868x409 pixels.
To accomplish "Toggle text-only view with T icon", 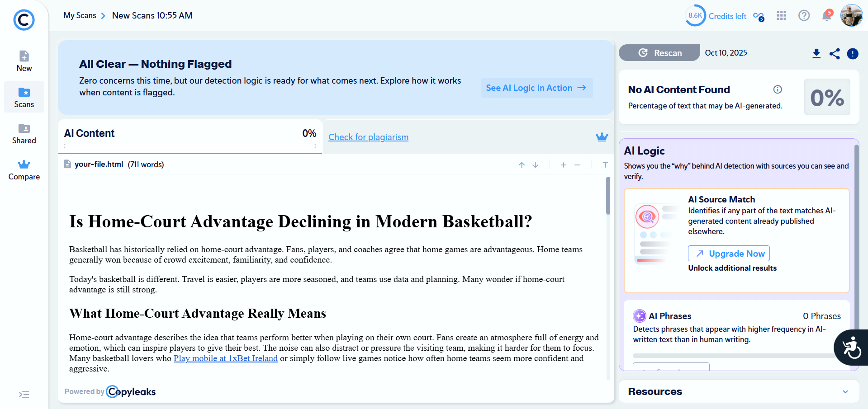I will click(605, 165).
